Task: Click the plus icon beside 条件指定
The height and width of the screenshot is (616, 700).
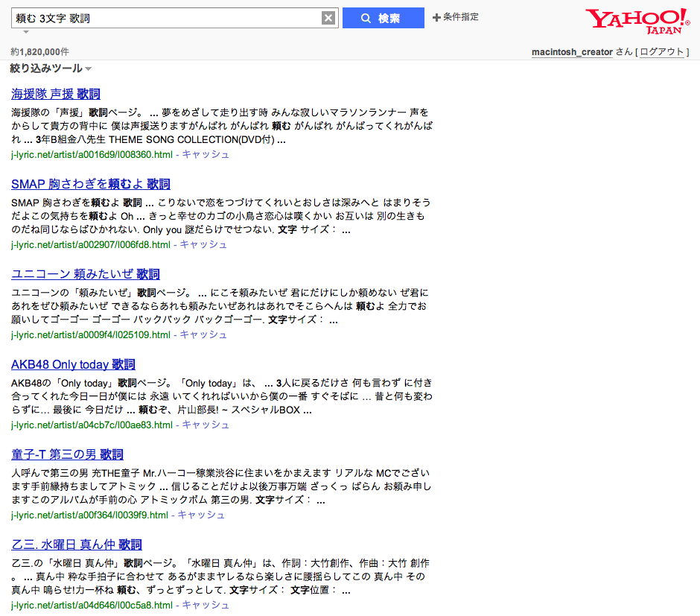Action: point(436,17)
